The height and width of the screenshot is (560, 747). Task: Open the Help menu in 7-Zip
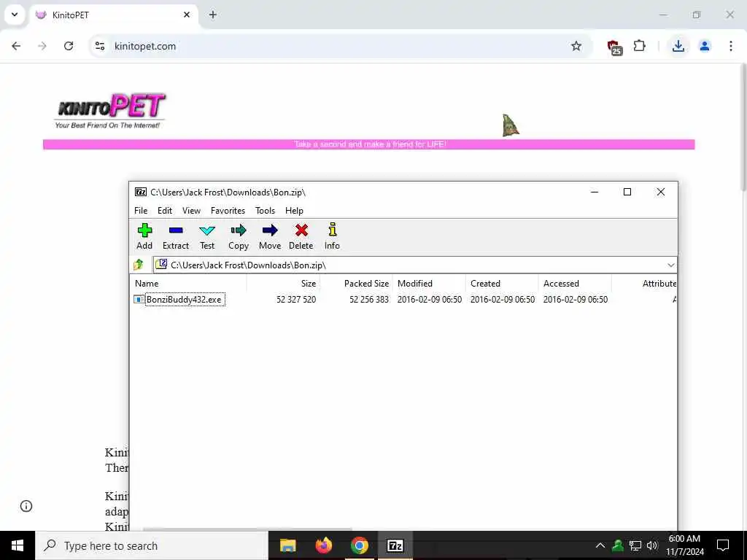tap(294, 211)
